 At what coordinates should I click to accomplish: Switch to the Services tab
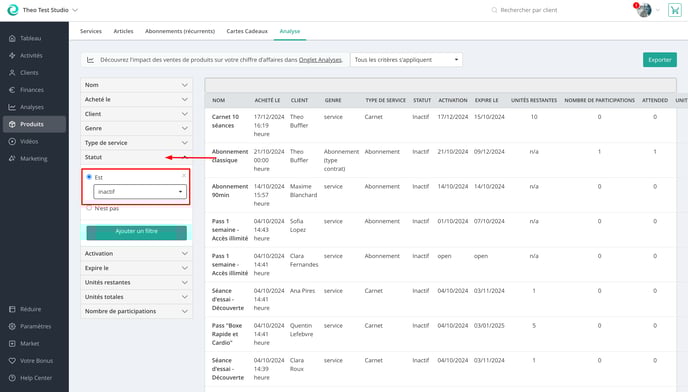[x=91, y=31]
